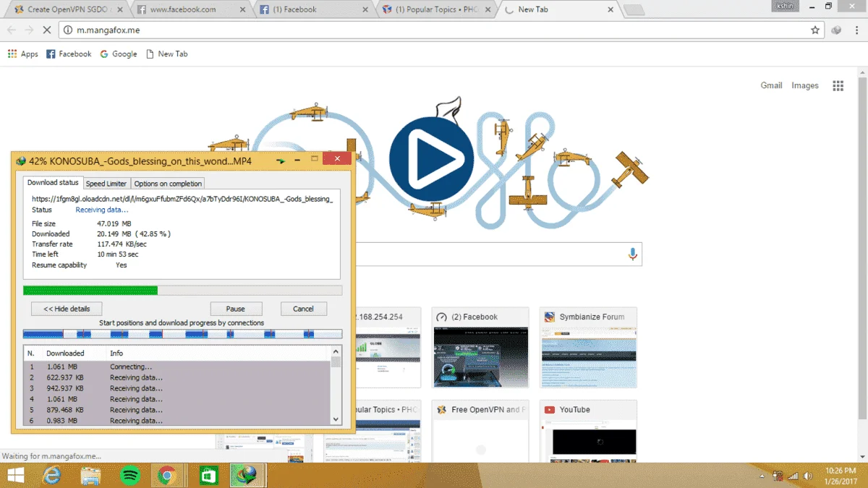The width and height of the screenshot is (868, 488).
Task: Open the Chrome menu three-dots icon
Action: click(x=856, y=30)
